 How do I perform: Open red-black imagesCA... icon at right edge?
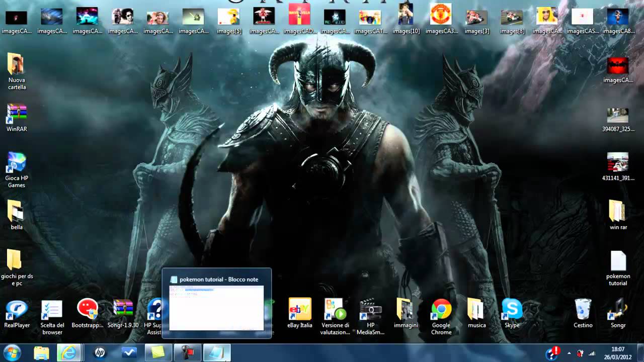point(618,70)
